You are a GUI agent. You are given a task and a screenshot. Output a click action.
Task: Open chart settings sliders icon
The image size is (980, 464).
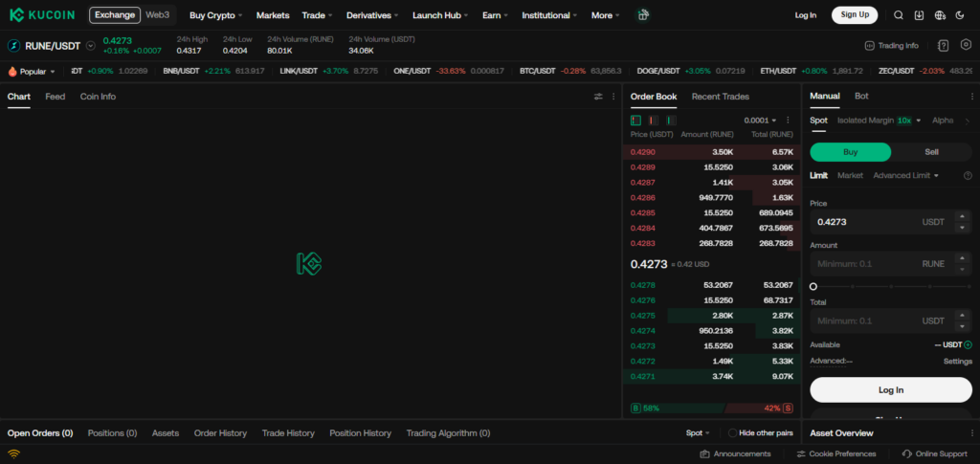(x=598, y=97)
